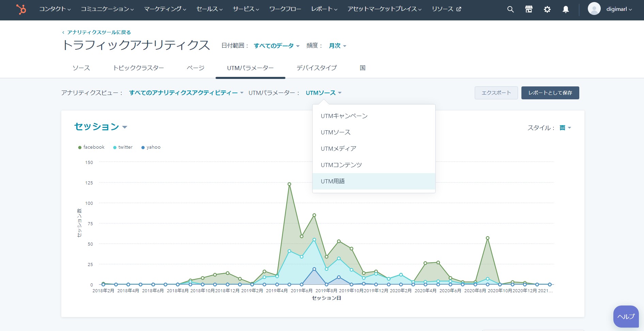This screenshot has height=331, width=644.
Task: Expand the digimarl account menu
Action: click(x=619, y=9)
